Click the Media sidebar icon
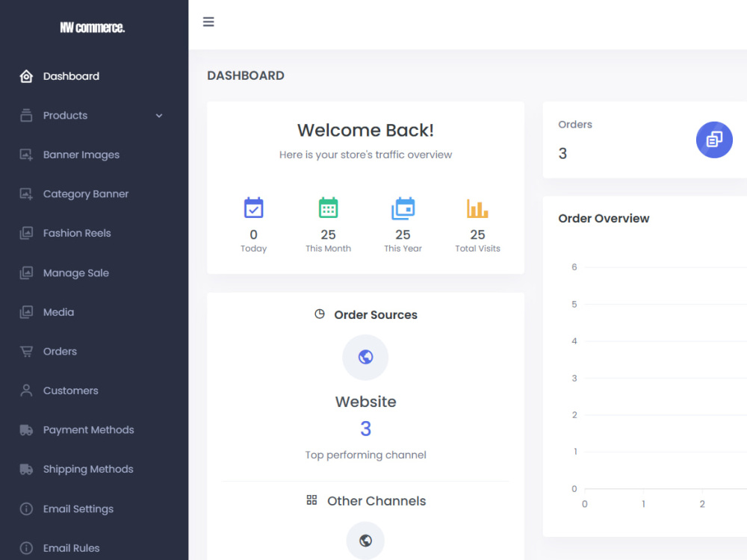The width and height of the screenshot is (747, 560). (x=26, y=312)
